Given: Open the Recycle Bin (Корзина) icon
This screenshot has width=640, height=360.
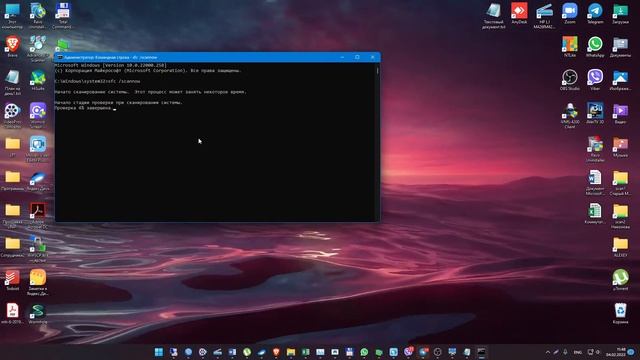Looking at the screenshot, I should click(620, 313).
